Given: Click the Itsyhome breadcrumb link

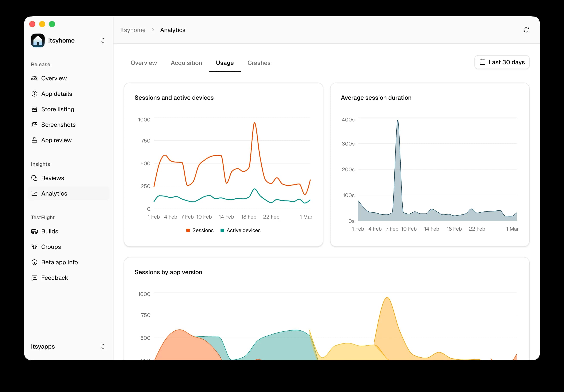Looking at the screenshot, I should [133, 30].
